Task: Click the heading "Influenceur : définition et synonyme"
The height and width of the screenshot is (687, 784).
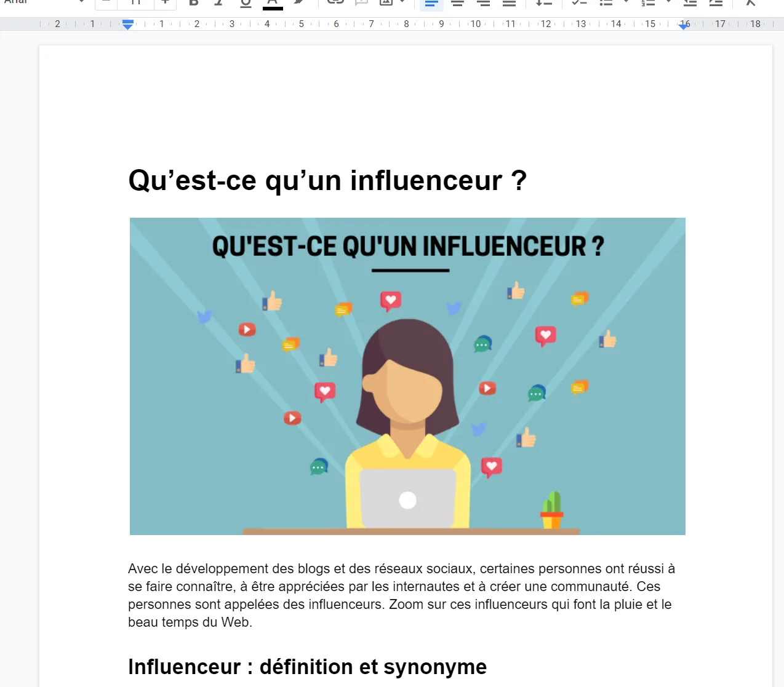Action: tap(307, 667)
